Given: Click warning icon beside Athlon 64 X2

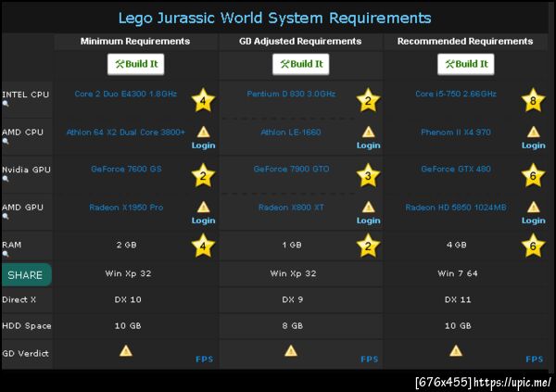Looking at the screenshot, I should (203, 132).
